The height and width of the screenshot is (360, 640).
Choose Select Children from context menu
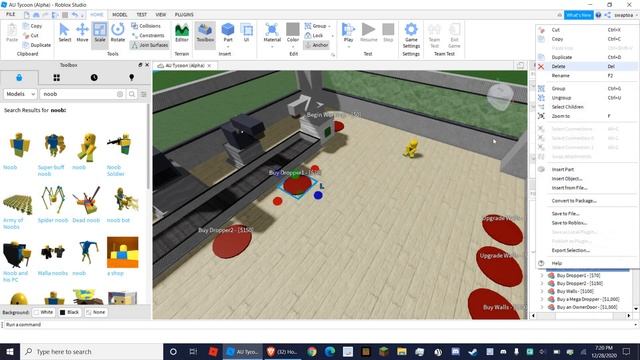coord(587,107)
